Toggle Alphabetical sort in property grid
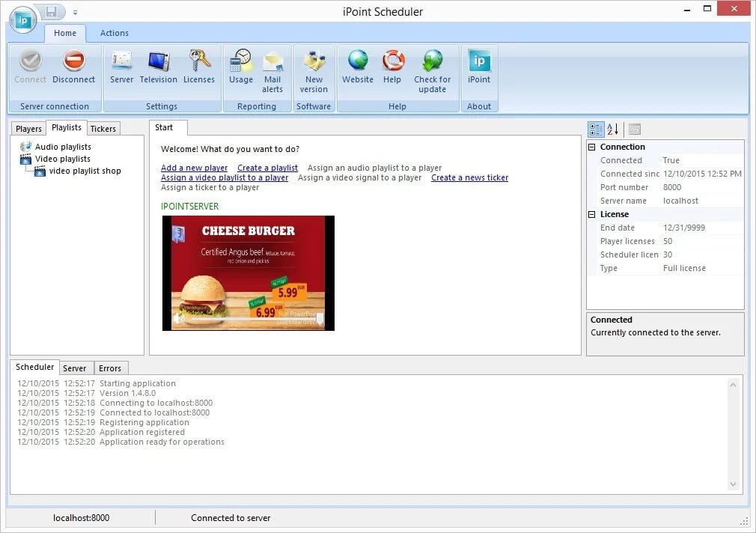 coord(613,130)
